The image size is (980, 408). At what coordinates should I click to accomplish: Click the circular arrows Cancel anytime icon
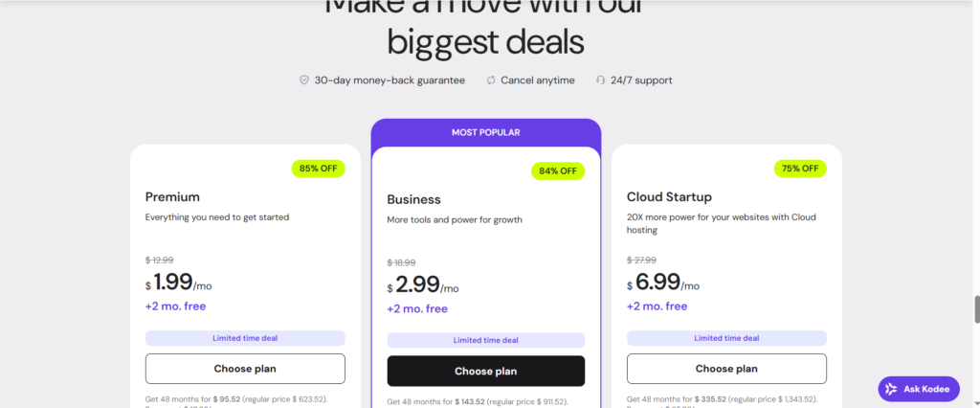491,80
